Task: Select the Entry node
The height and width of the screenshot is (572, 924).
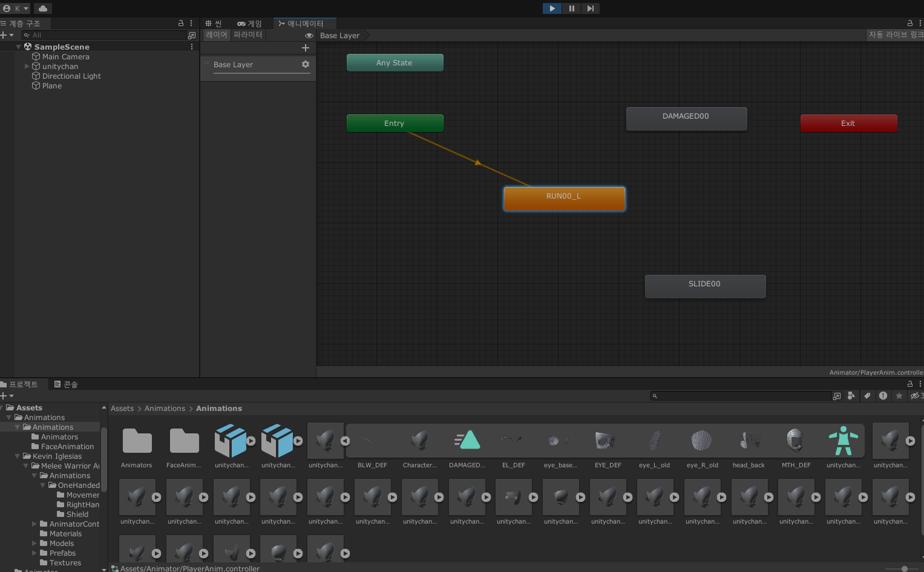Action: 395,123
